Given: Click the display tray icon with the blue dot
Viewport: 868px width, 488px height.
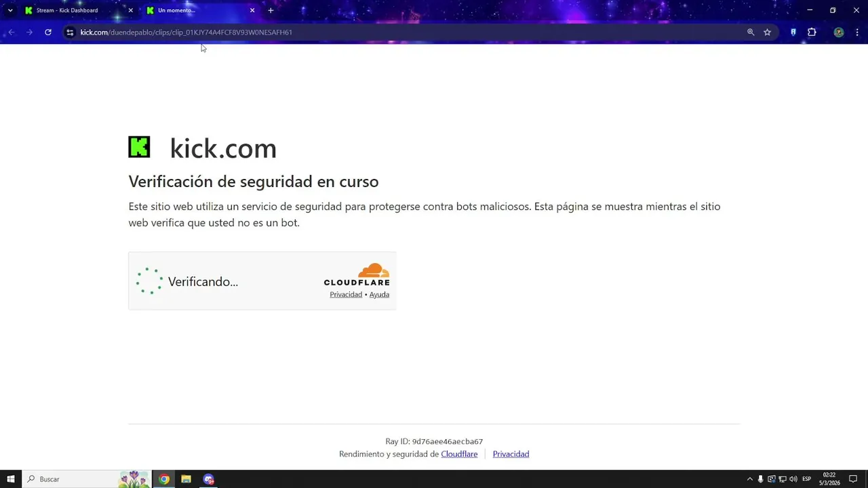Looking at the screenshot, I should [772, 479].
